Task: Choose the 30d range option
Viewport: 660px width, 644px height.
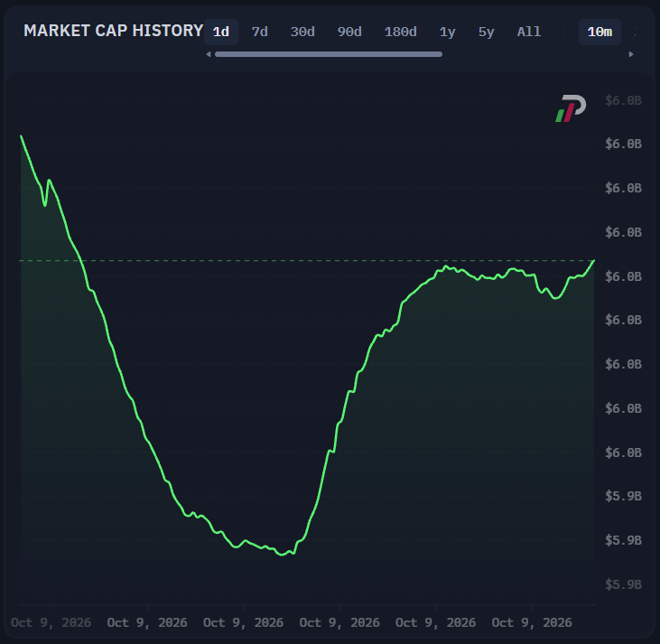Action: [302, 32]
